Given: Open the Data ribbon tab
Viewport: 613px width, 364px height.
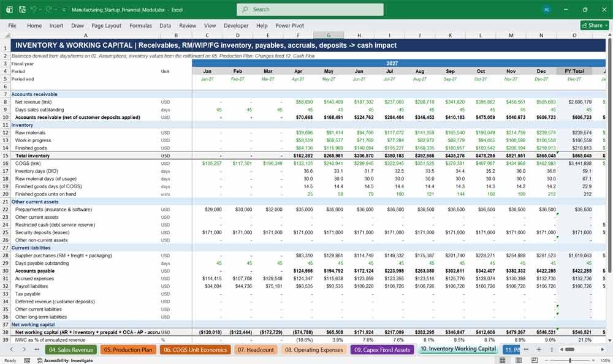Looking at the screenshot, I should pos(165,25).
